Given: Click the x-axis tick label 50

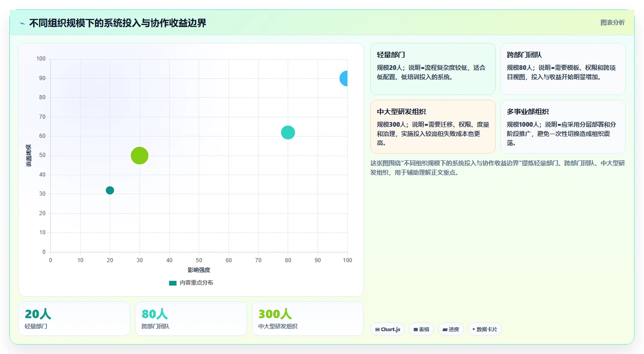Looking at the screenshot, I should 199,260.
